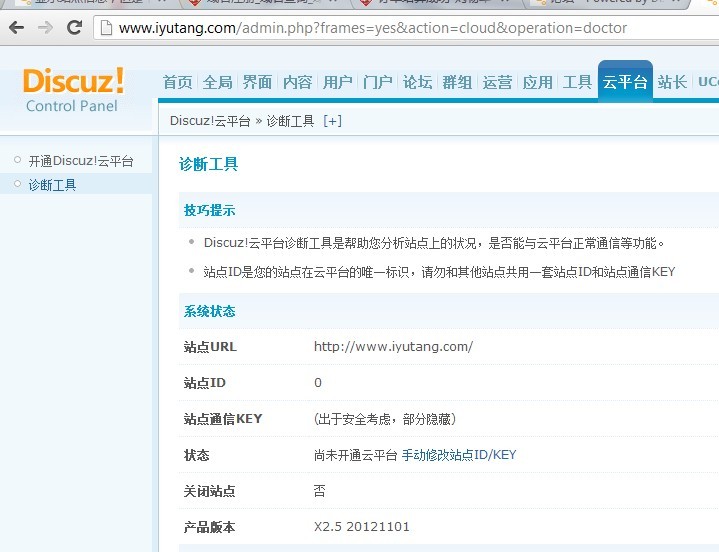Click the page icon in address bar
Viewport: 719px width, 552px height.
pos(106,28)
